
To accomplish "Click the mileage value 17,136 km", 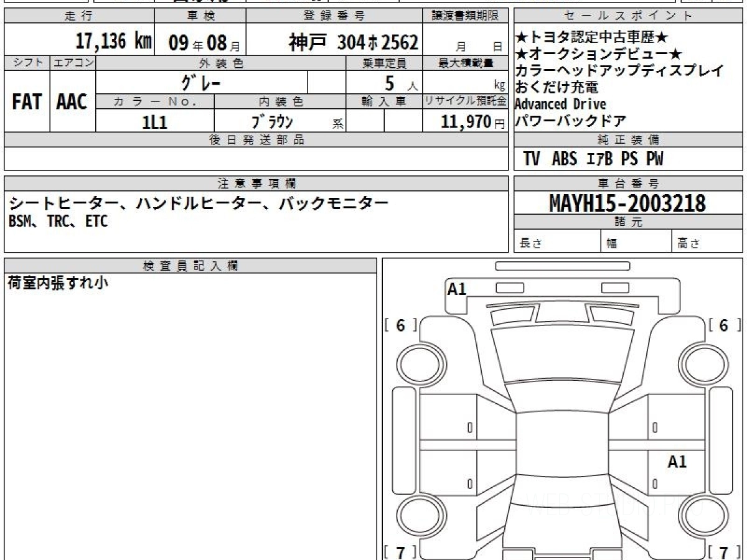I will [x=114, y=42].
